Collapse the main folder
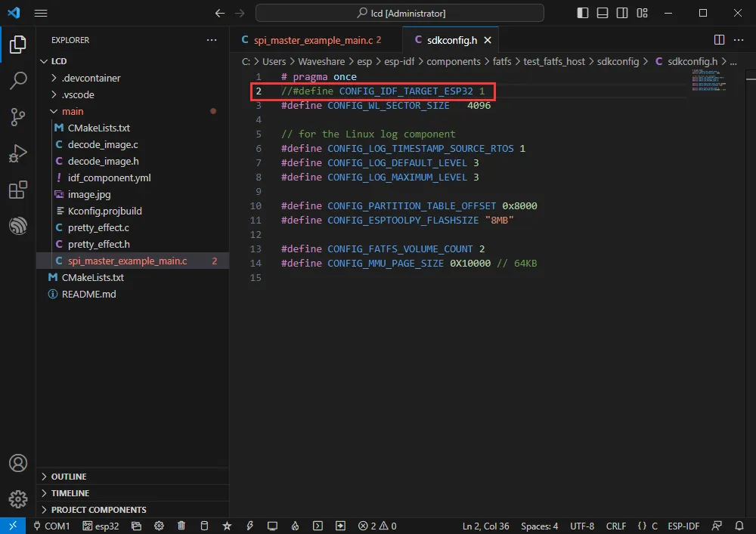The image size is (756, 534). point(72,111)
